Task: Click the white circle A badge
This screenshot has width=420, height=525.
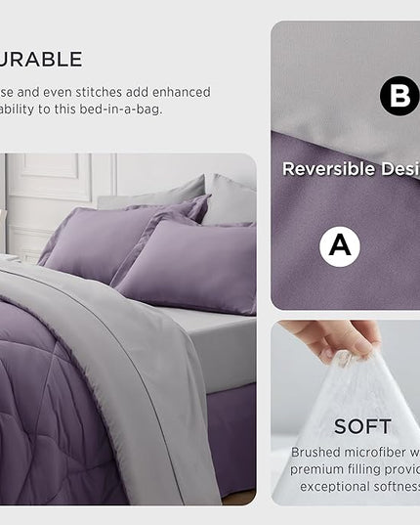Action: [340, 246]
